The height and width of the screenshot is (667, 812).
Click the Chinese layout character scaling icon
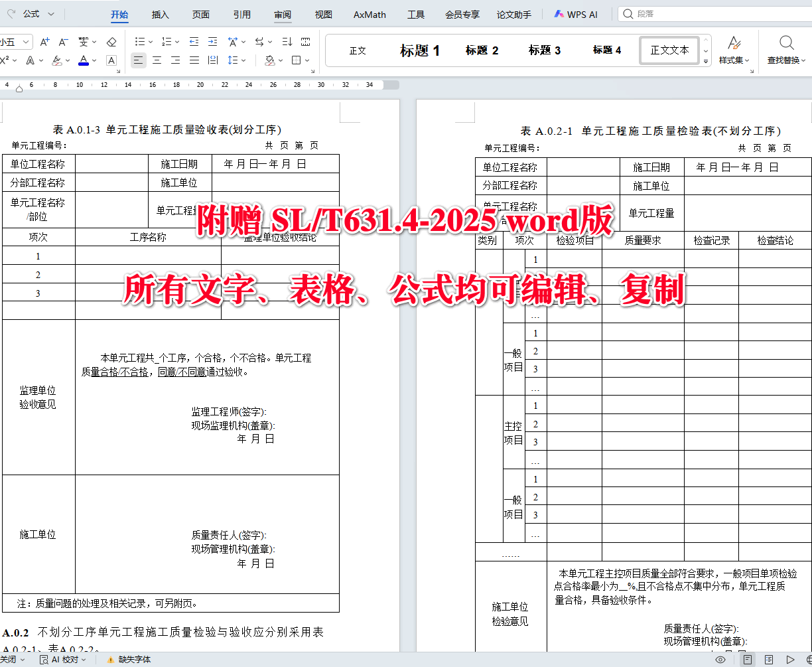tap(232, 42)
